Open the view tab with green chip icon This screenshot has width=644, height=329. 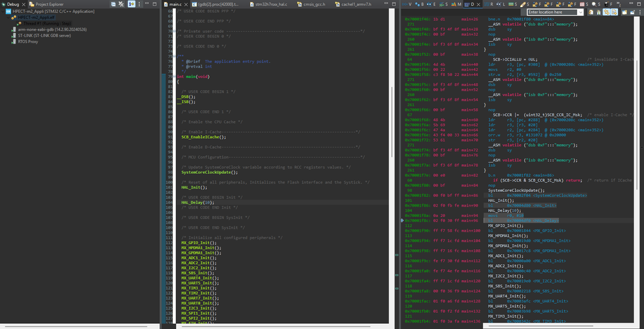tap(512, 4)
